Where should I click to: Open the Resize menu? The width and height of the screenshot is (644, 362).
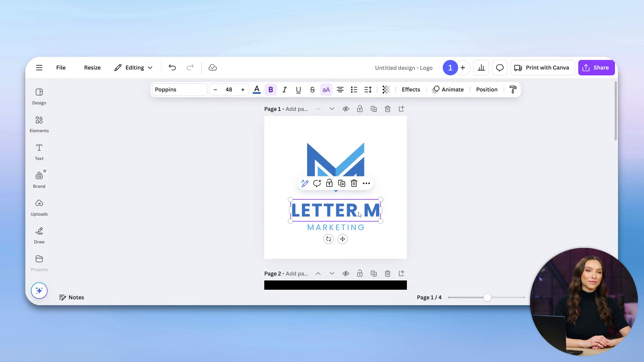click(92, 67)
